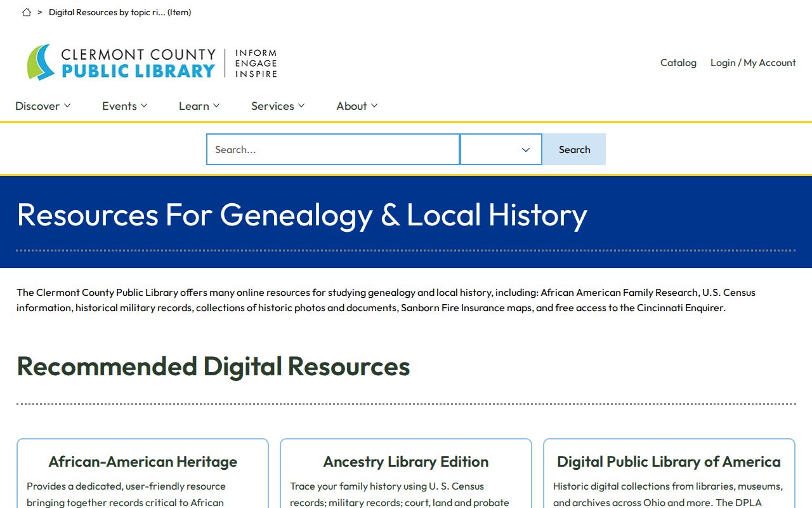
Task: Expand the Discover menu
Action: tap(43, 106)
